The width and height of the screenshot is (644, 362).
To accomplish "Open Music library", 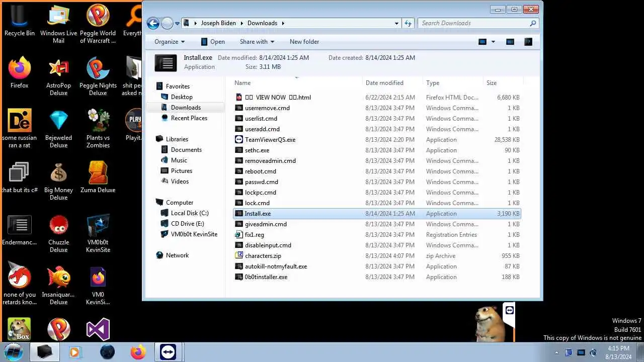I will click(179, 160).
